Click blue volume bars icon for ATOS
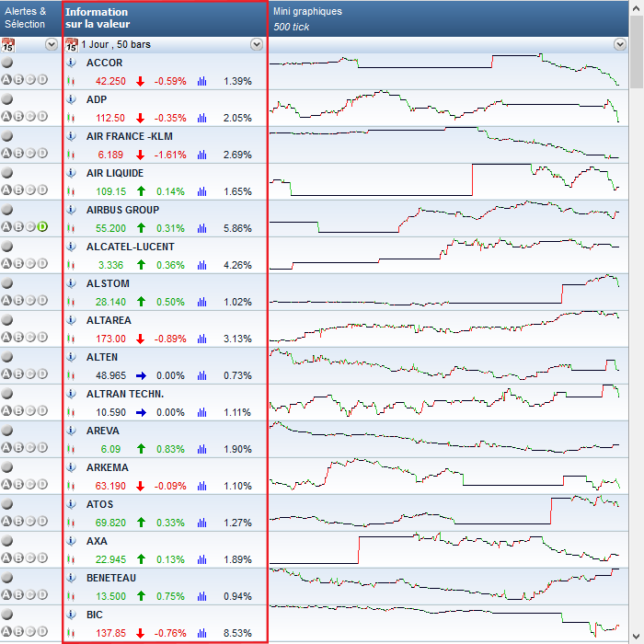The width and height of the screenshot is (644, 644). [x=201, y=523]
